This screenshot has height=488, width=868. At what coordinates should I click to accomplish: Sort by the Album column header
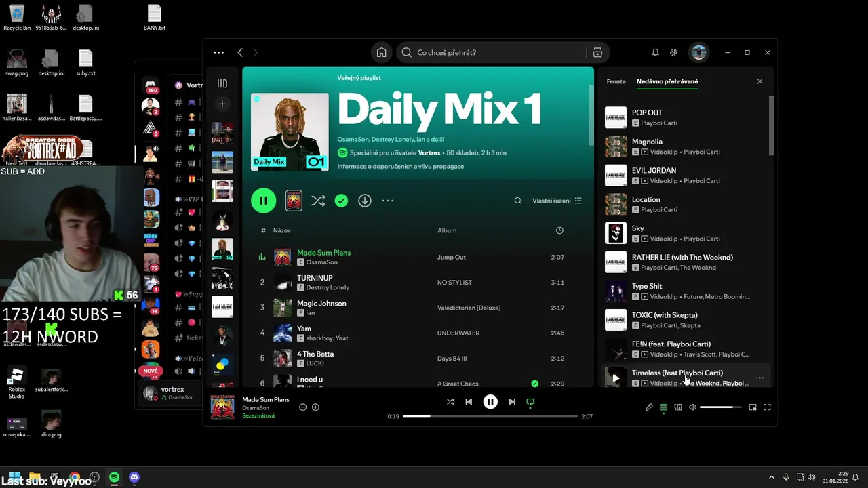[x=447, y=230]
